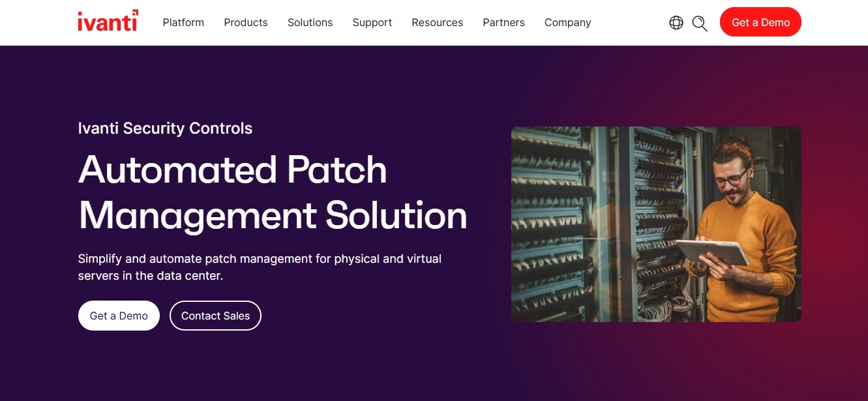Click the Ivanti logo
Image resolution: width=868 pixels, height=401 pixels.
[108, 22]
